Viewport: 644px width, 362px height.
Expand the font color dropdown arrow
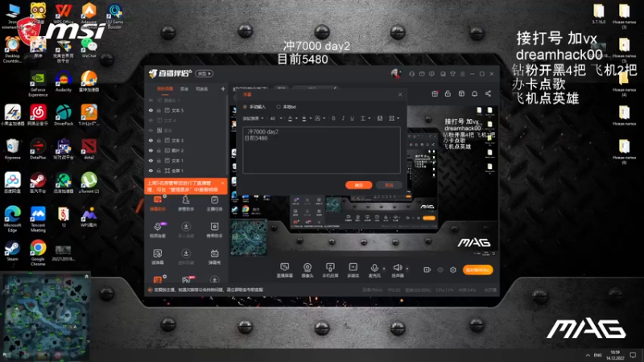[x=296, y=118]
